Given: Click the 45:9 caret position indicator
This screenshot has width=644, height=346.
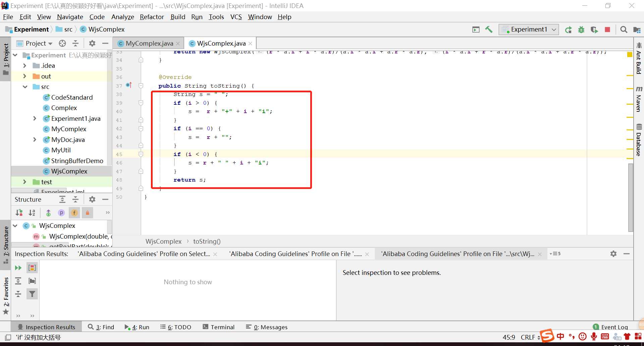Looking at the screenshot, I should coord(508,337).
